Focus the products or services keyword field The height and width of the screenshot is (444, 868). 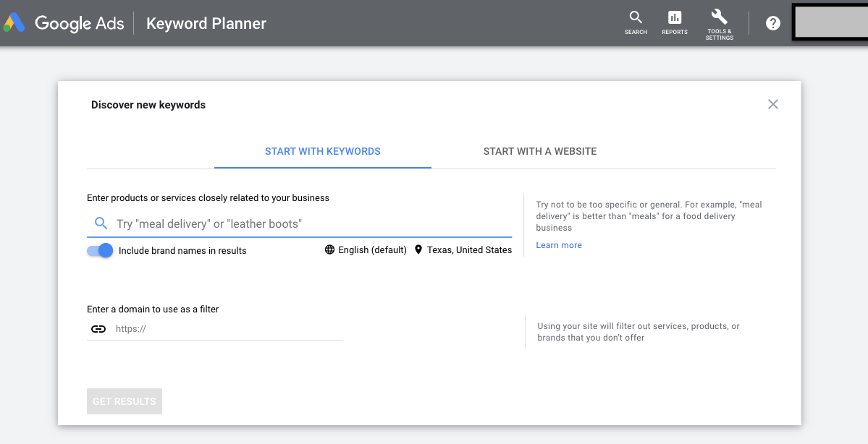311,224
